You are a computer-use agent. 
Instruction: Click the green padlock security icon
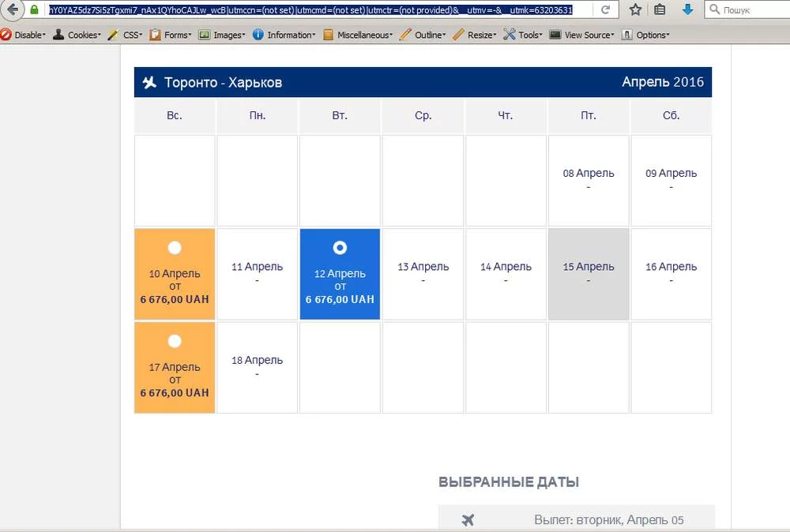34,9
